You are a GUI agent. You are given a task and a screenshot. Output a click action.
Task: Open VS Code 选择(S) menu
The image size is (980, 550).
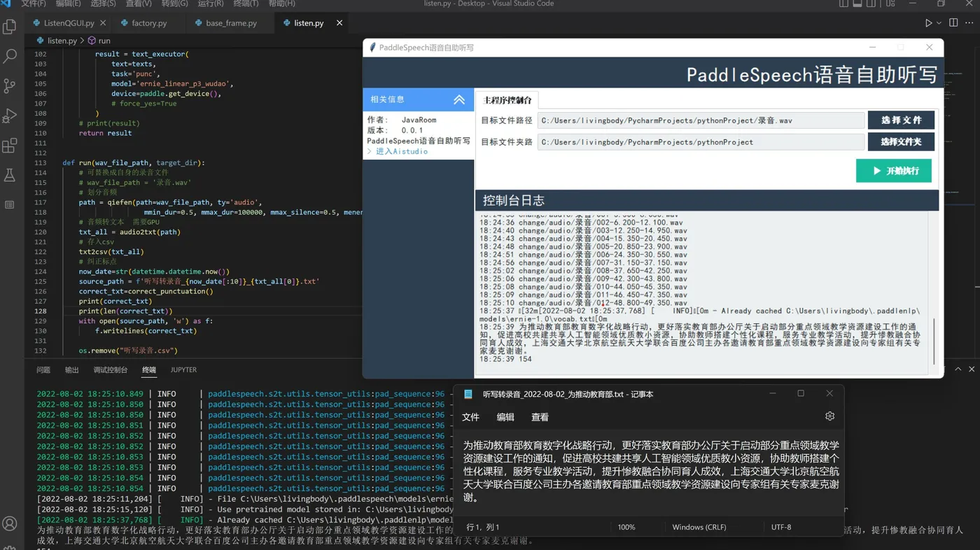coord(104,3)
